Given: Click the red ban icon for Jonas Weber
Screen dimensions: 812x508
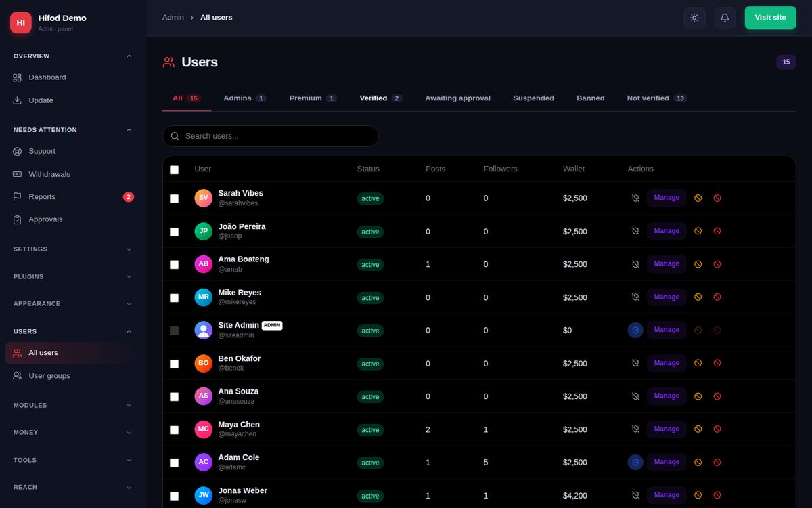Looking at the screenshot, I should pyautogui.click(x=717, y=495).
